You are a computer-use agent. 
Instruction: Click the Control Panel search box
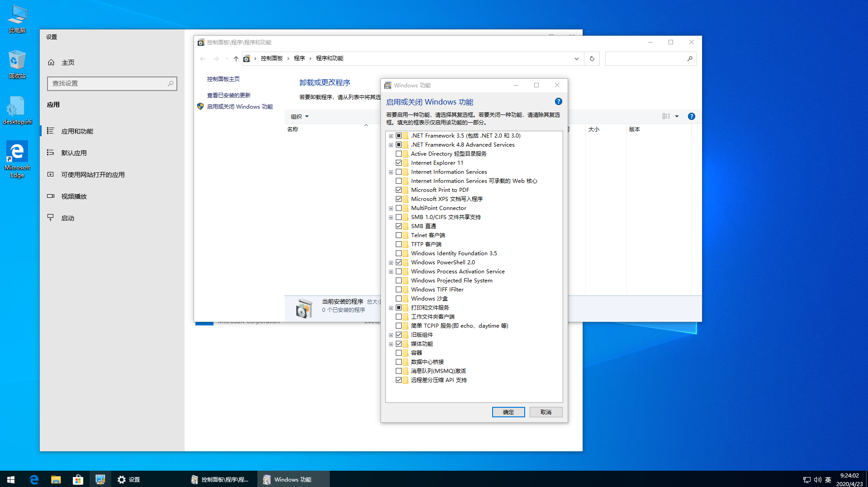click(650, 58)
